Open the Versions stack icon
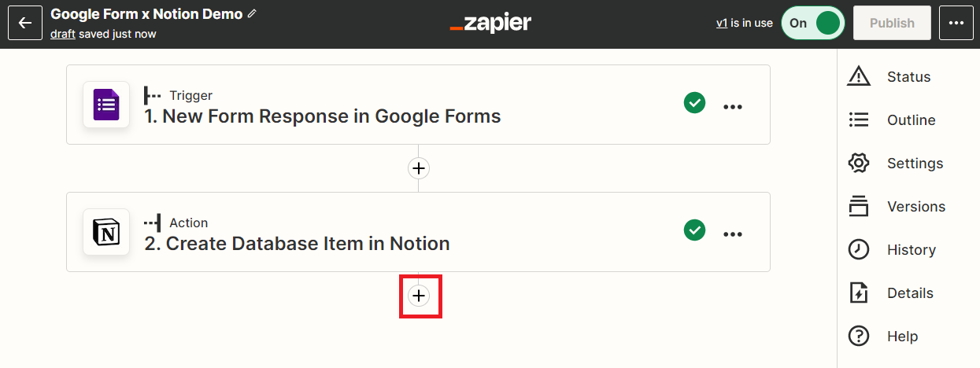The width and height of the screenshot is (980, 368). pos(858,206)
